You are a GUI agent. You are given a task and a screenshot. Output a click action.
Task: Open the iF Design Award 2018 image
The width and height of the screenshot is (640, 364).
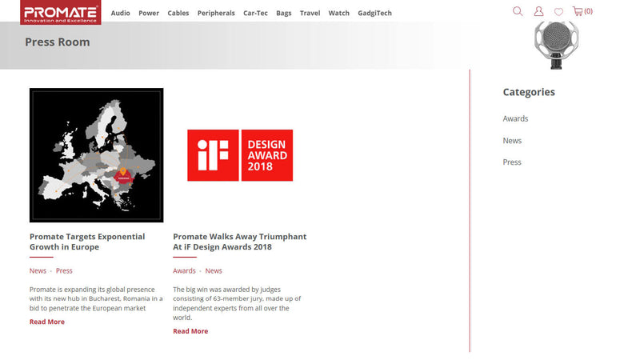click(240, 155)
